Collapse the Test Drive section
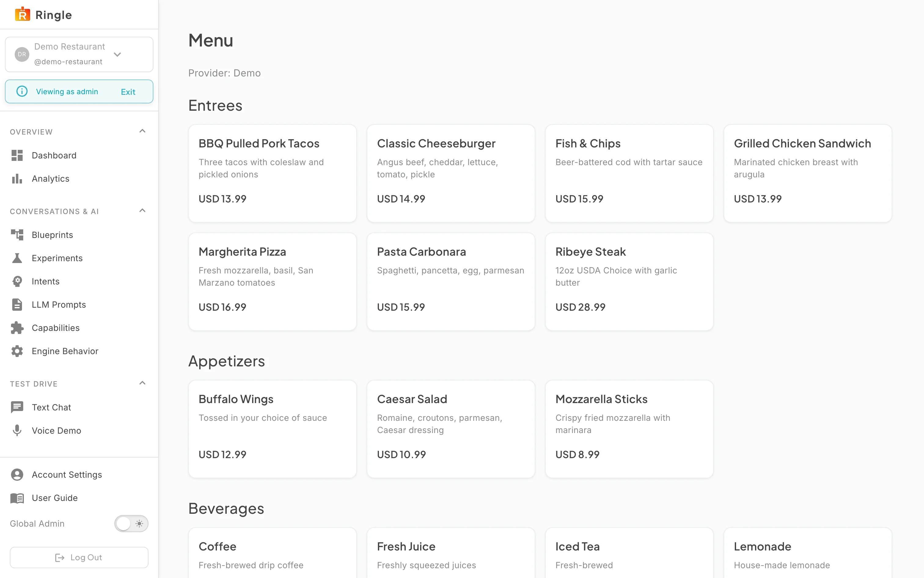Viewport: 924px width, 578px height. (142, 383)
